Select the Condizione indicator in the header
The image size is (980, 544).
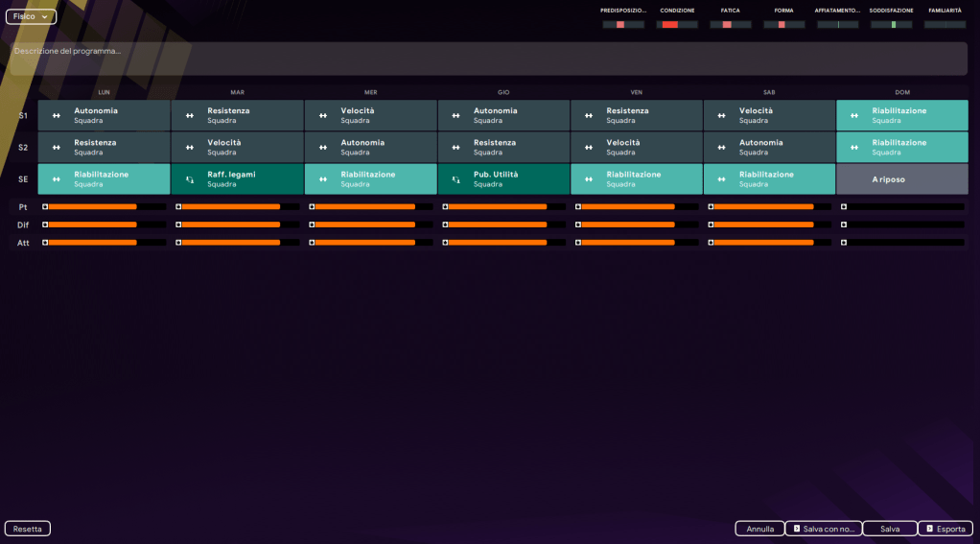pyautogui.click(x=677, y=24)
